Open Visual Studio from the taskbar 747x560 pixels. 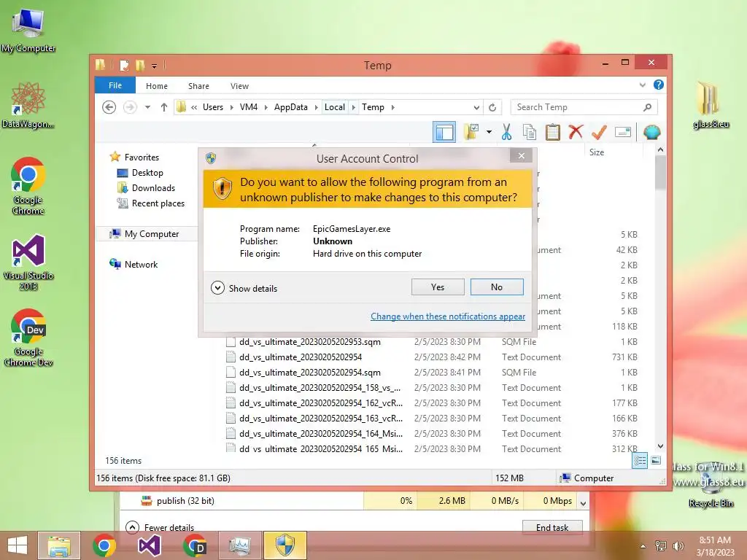tap(149, 545)
